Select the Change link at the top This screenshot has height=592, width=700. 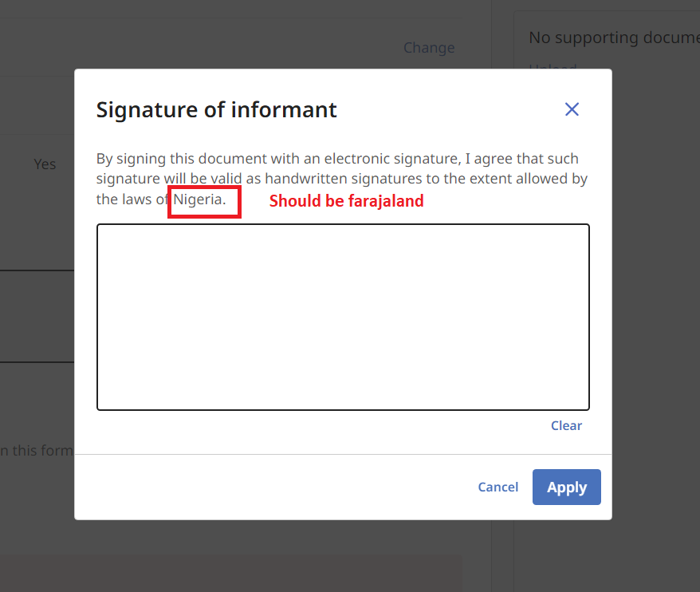429,47
